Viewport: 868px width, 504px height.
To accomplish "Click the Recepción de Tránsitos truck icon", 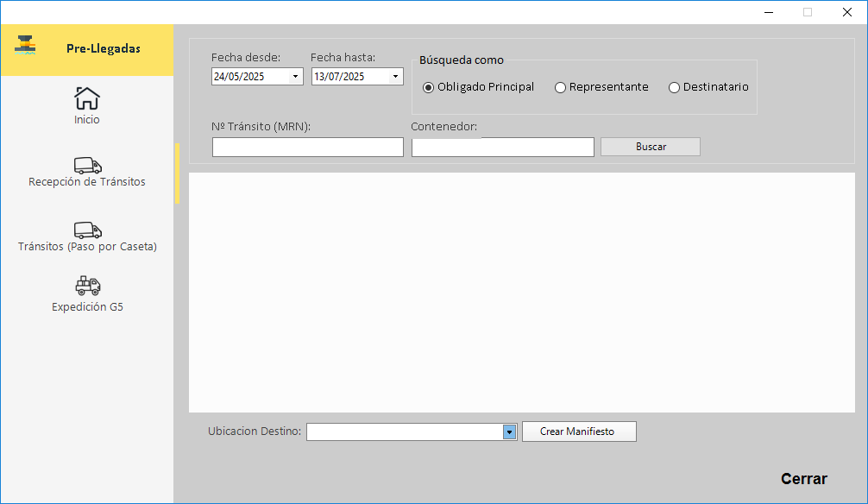I will coord(87,165).
